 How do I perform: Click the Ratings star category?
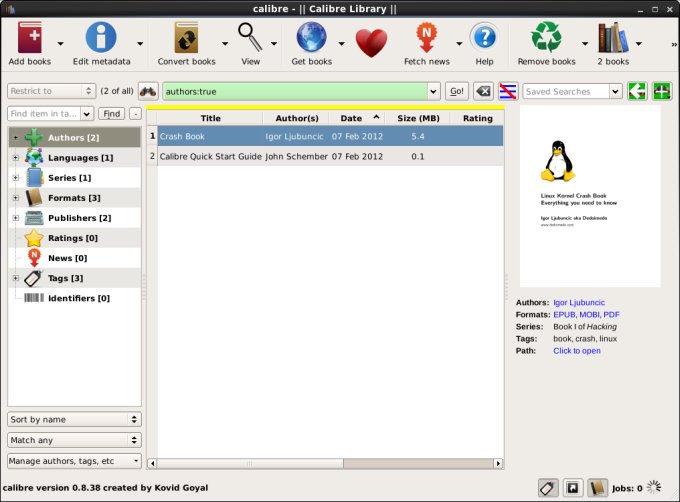74,238
